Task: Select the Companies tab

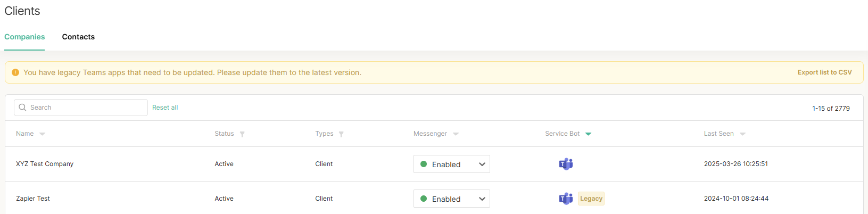Action: pos(24,37)
